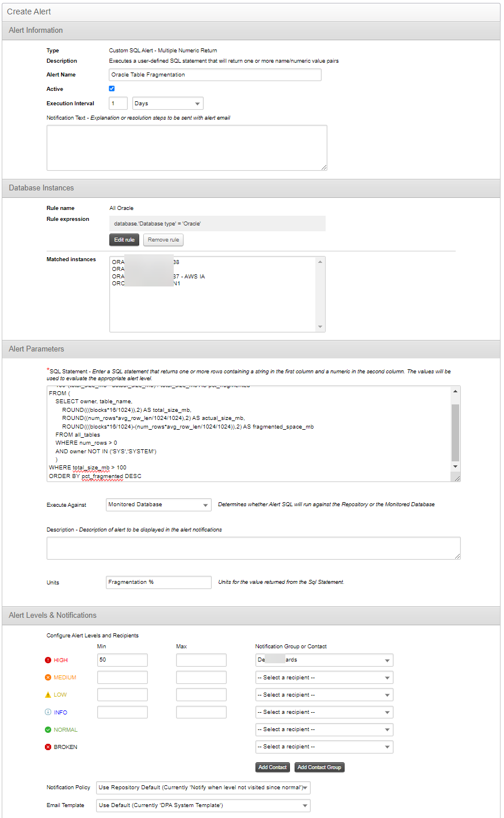Screen dimensions: 504x818
Task: Click the Add Contact button
Action: 272,767
